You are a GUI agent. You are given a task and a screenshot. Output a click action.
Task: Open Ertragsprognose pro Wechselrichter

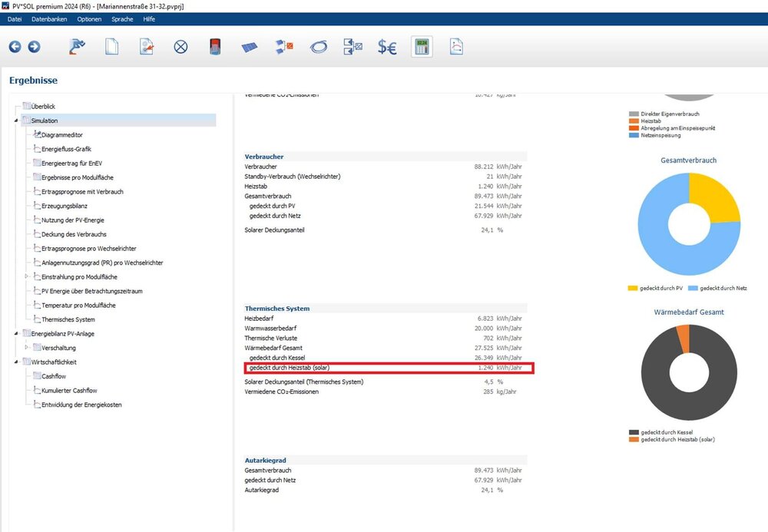(88, 248)
